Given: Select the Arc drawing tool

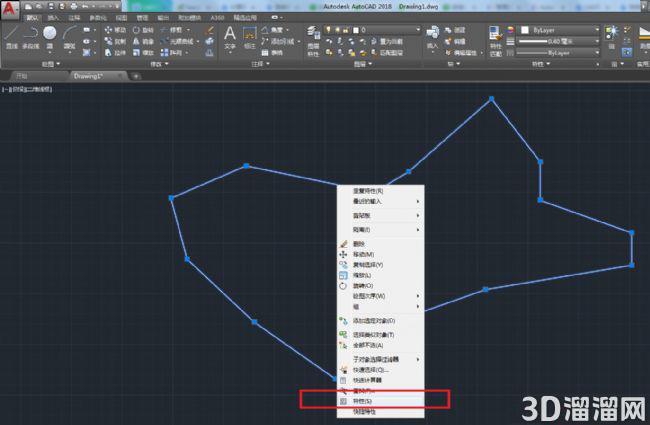Looking at the screenshot, I should [x=69, y=37].
